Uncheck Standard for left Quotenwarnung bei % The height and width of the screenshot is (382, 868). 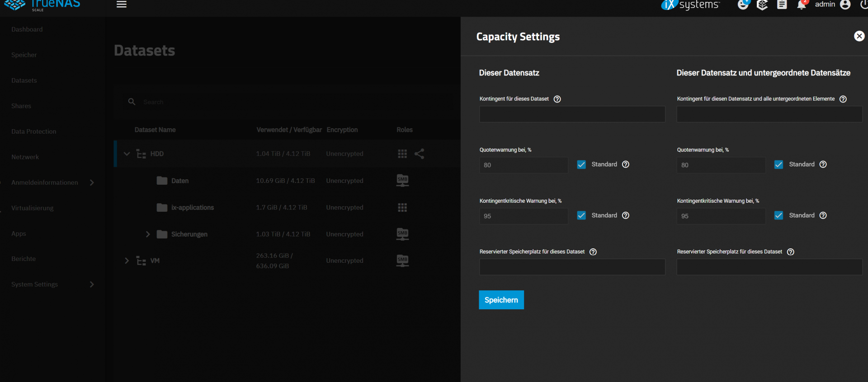(x=581, y=165)
